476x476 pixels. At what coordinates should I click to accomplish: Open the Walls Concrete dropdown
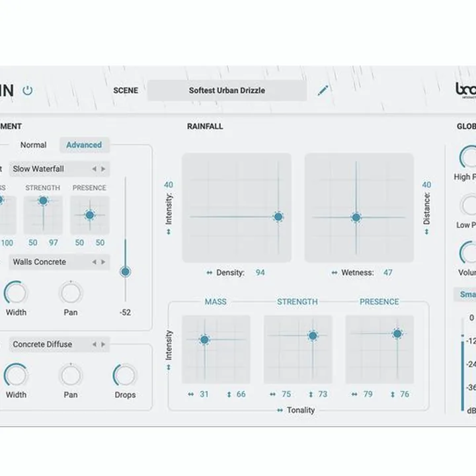click(59, 262)
